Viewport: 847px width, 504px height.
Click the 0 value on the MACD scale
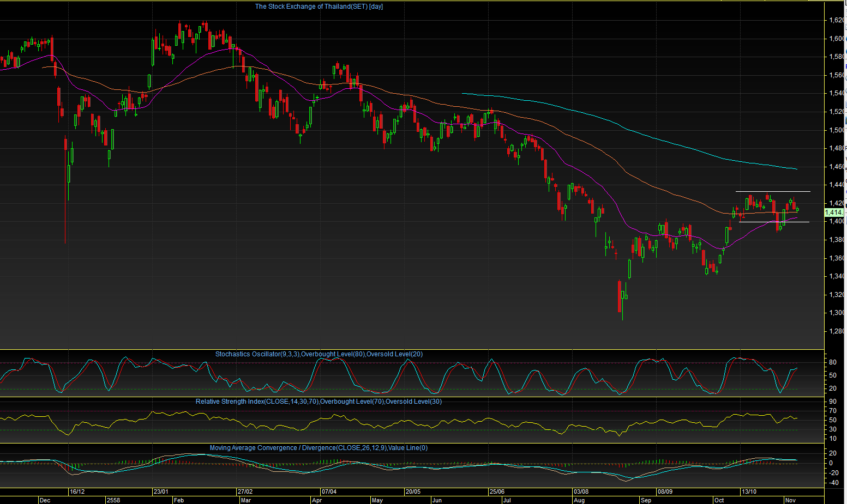click(831, 463)
